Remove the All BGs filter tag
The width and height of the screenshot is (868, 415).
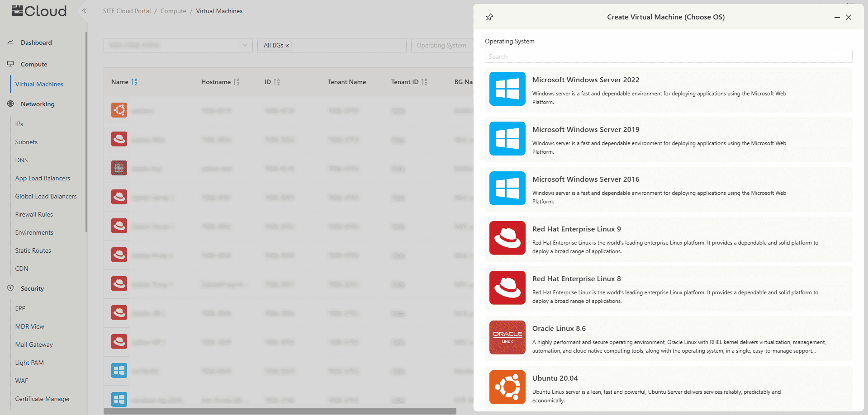[x=287, y=46]
